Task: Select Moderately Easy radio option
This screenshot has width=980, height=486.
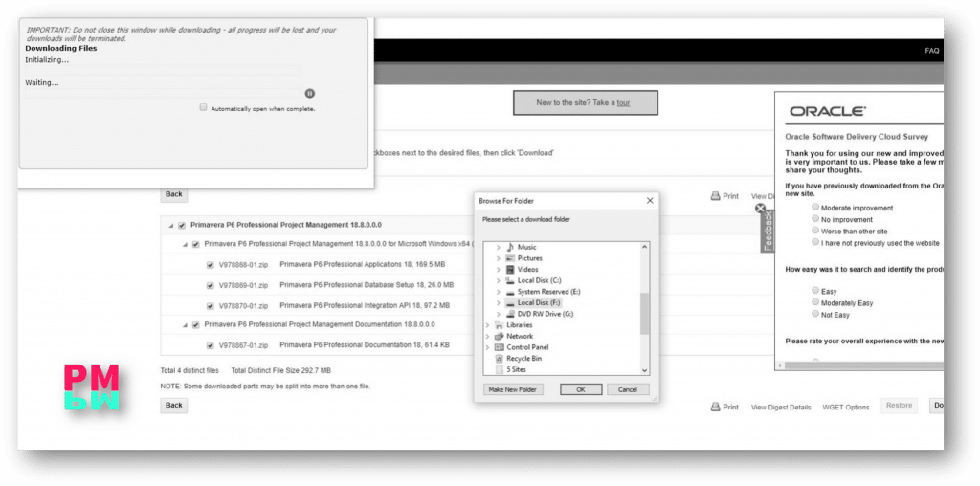Action: (815, 301)
